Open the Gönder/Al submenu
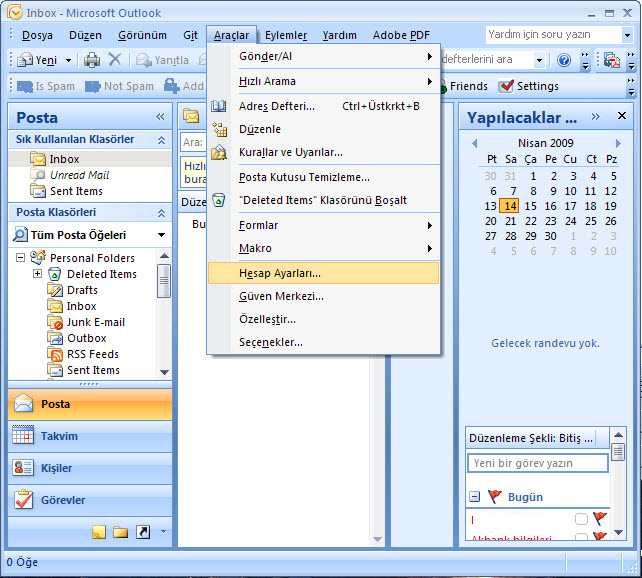The height and width of the screenshot is (578, 642). point(323,56)
